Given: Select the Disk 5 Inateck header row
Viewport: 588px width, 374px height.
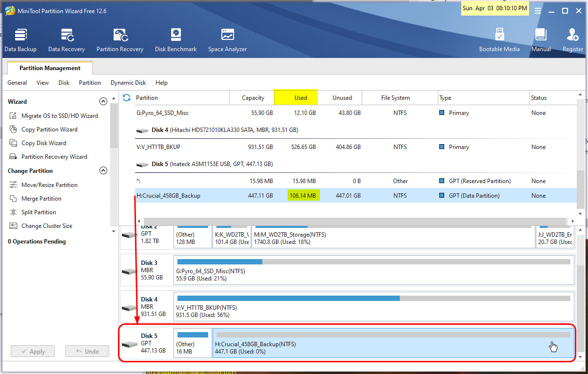Looking at the screenshot, I should click(355, 164).
